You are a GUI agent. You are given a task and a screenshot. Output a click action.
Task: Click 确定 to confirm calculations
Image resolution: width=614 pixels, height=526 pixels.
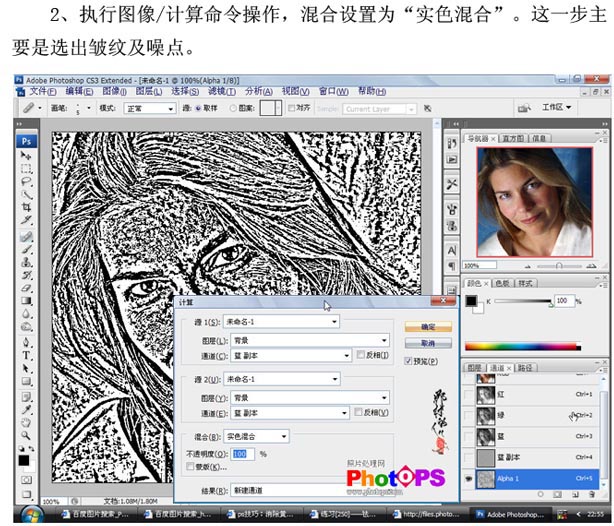421,326
